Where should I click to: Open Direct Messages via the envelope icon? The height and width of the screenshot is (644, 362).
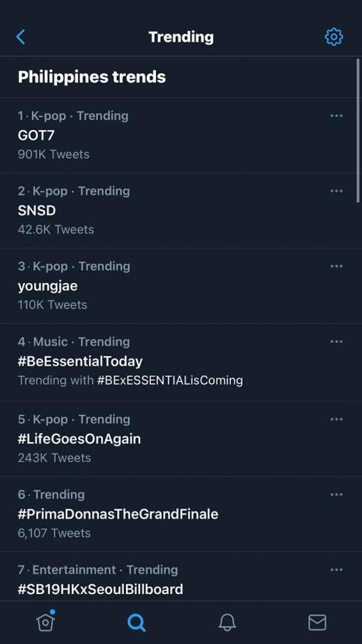[317, 622]
